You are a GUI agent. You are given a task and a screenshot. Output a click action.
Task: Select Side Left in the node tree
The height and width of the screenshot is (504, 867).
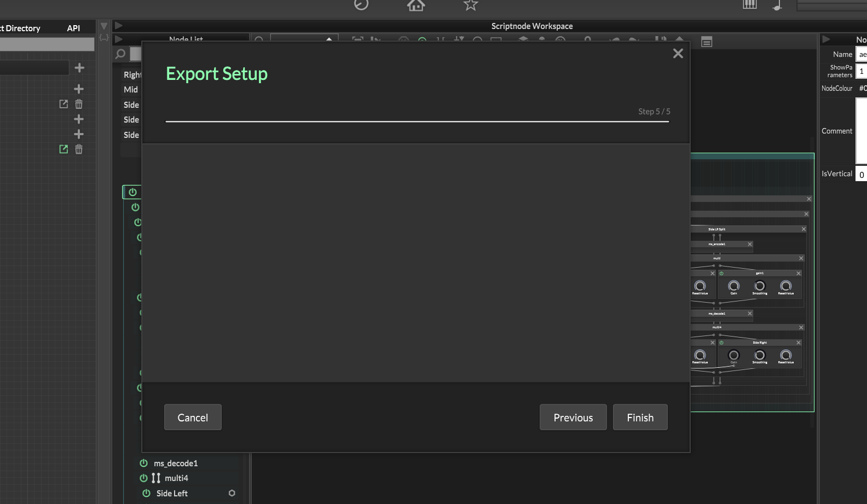[172, 493]
